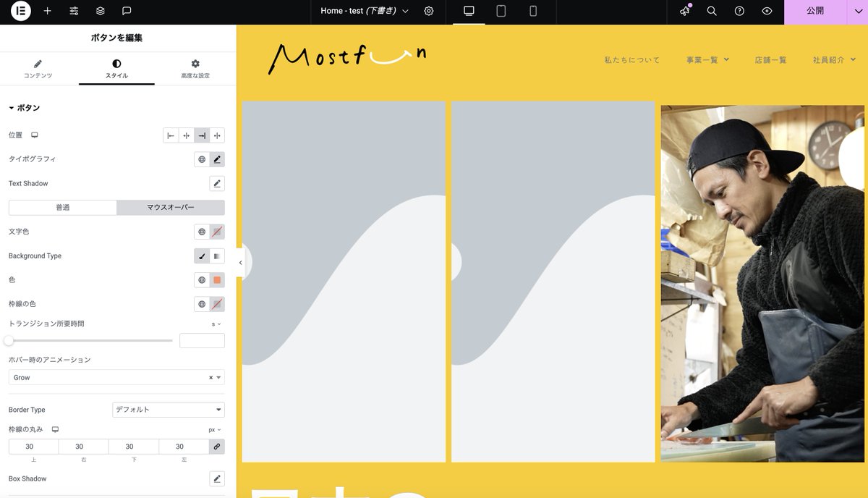Open the finder search icon
This screenshot has height=498, width=868.
point(712,12)
